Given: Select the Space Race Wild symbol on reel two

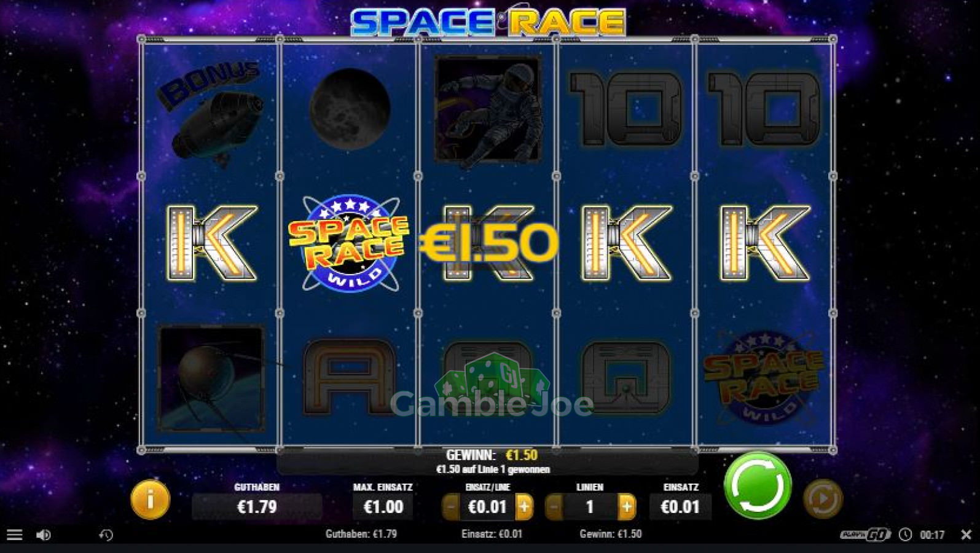Looking at the screenshot, I should click(349, 243).
